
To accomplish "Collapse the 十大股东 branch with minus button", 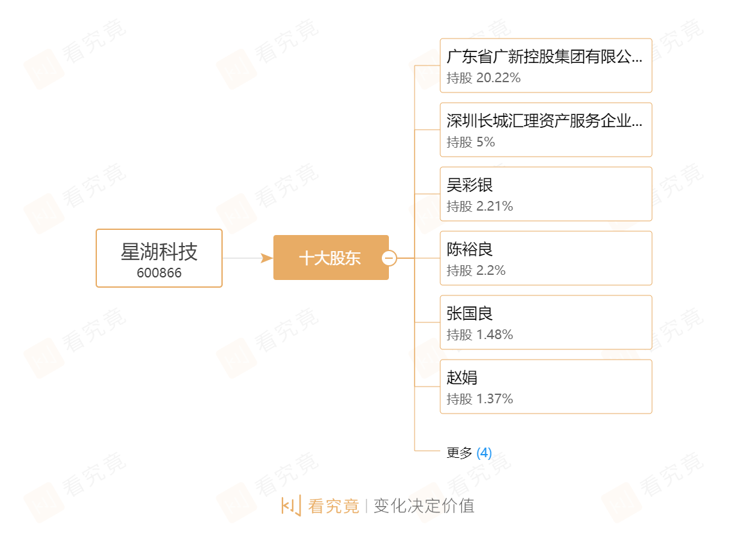I will (389, 258).
